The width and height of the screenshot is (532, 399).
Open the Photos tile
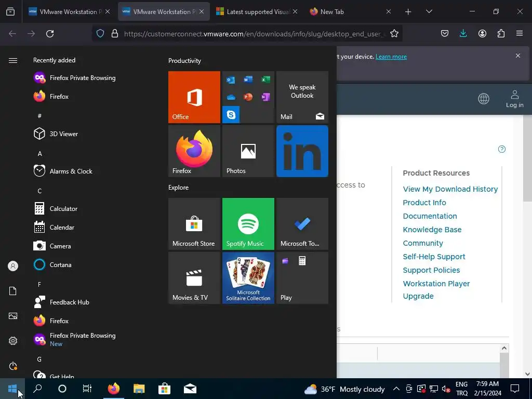coord(248,151)
